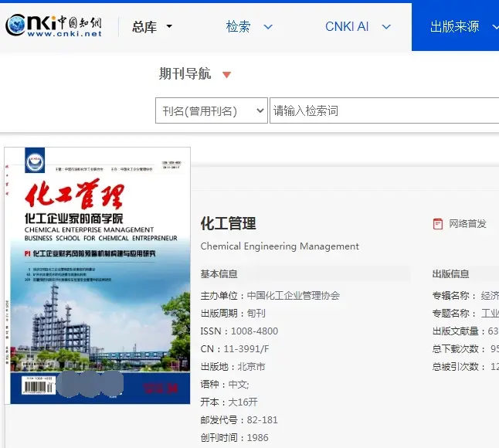Viewport: 499px width, 448px height.
Task: Click the 总下载次数 label
Action: click(458, 349)
